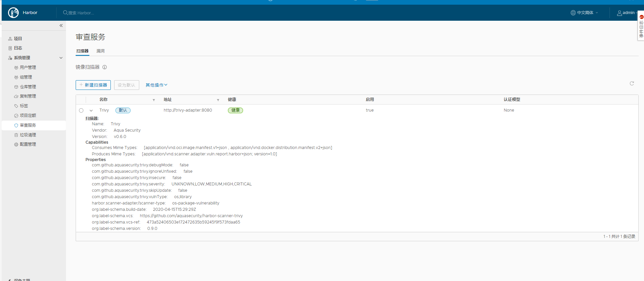
Task: Click the 垃圾清理 trash icon
Action: pyautogui.click(x=16, y=135)
